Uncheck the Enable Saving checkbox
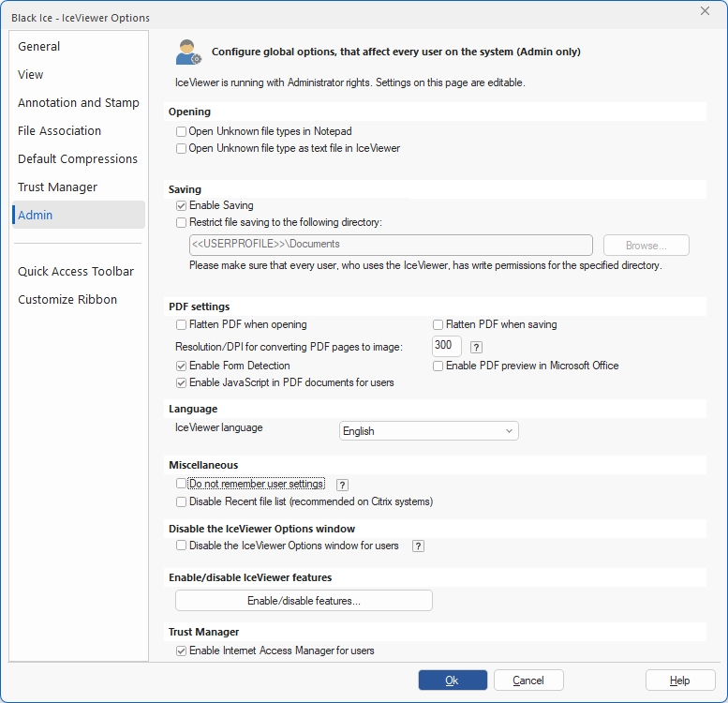 [x=182, y=205]
